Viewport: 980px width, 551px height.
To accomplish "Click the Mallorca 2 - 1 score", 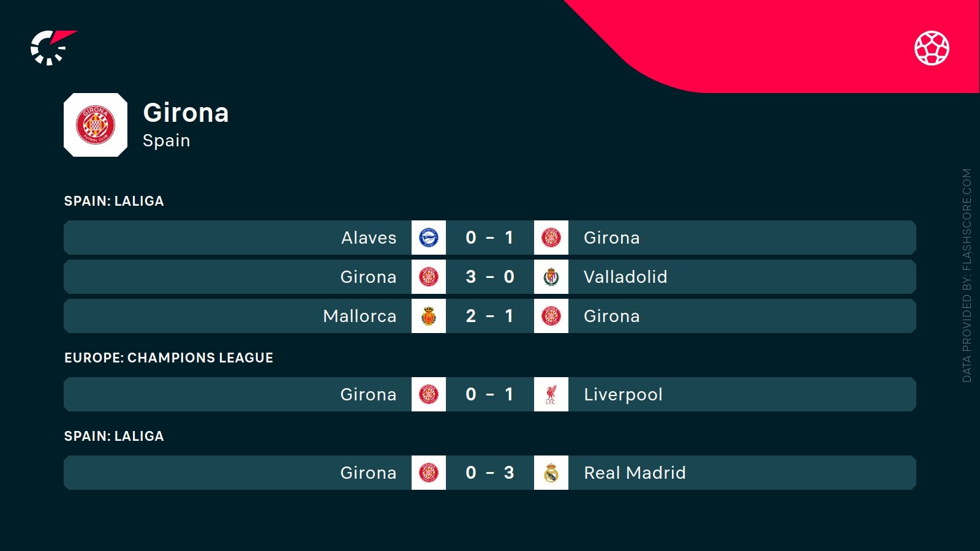I will tap(489, 316).
